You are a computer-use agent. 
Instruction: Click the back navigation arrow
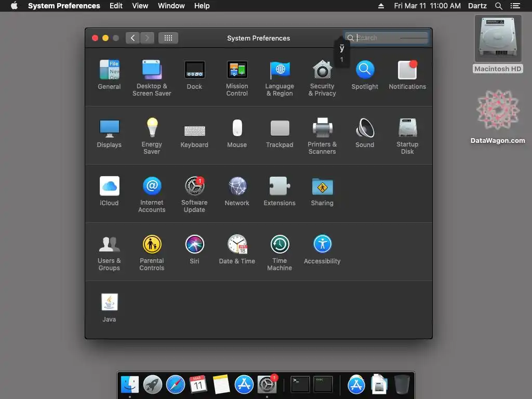tap(132, 38)
